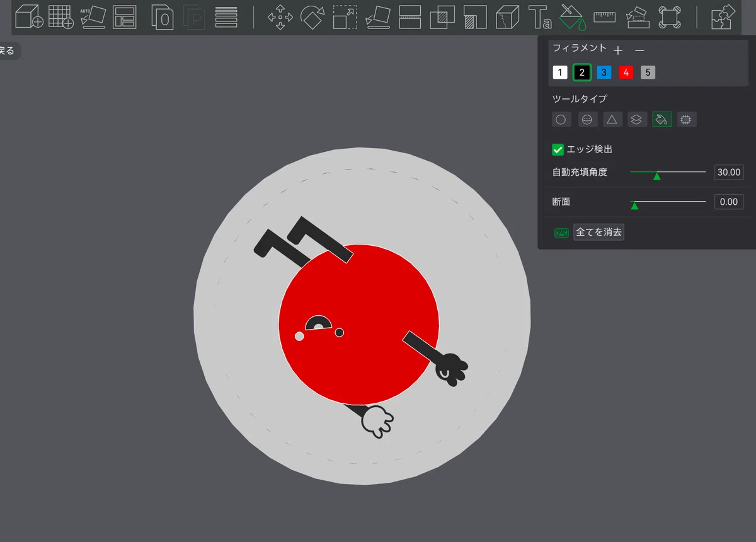Click the 全てを消去 button

click(x=599, y=232)
